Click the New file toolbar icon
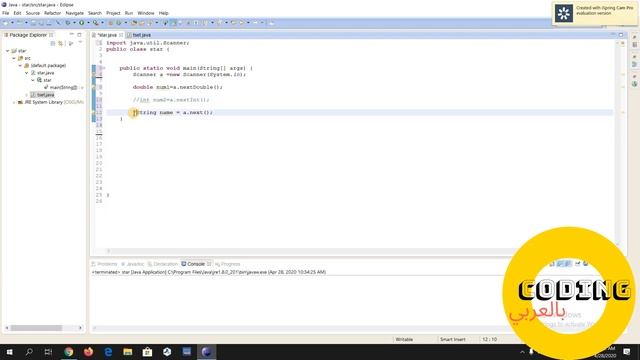The image size is (640, 360). (x=6, y=23)
